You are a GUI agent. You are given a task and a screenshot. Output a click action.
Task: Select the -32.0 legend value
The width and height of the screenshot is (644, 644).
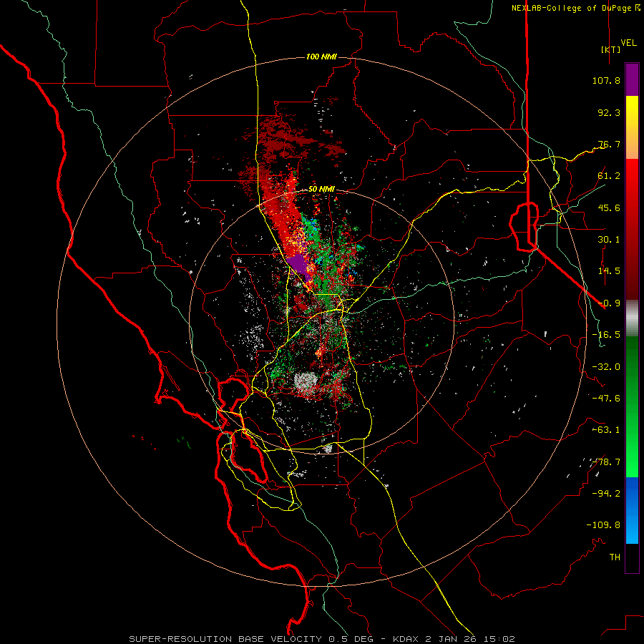coord(606,367)
